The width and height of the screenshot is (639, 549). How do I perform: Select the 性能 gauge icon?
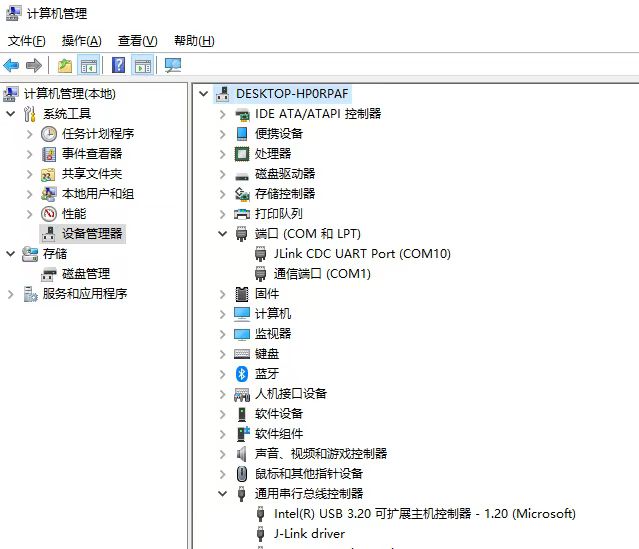[x=49, y=214]
